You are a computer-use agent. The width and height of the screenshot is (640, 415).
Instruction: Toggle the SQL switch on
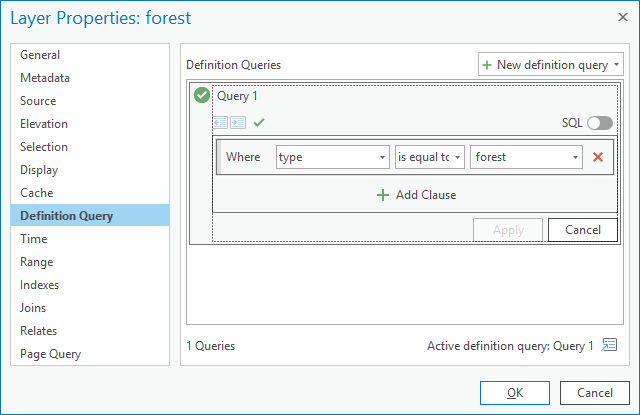[x=599, y=122]
